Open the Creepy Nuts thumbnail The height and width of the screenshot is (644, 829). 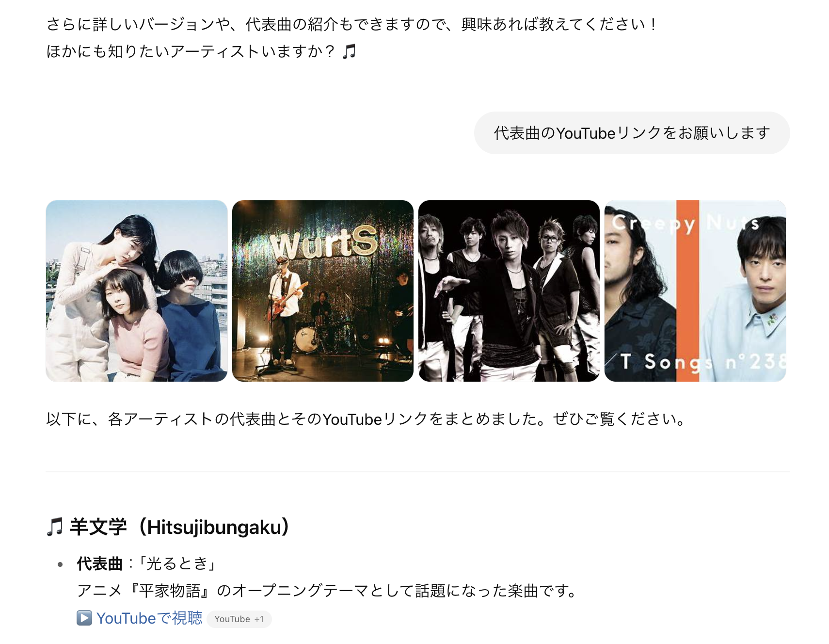coord(695,291)
